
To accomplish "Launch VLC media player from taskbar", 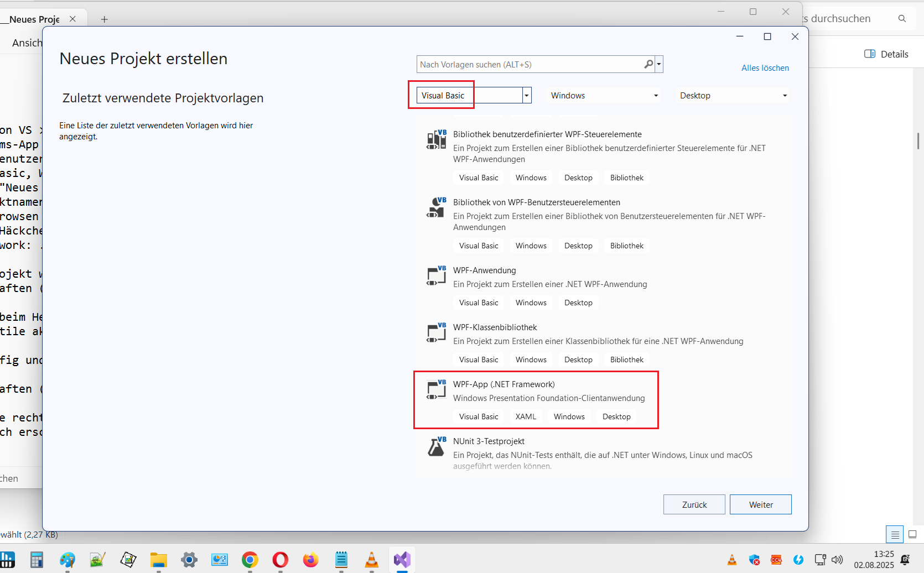I will [372, 560].
